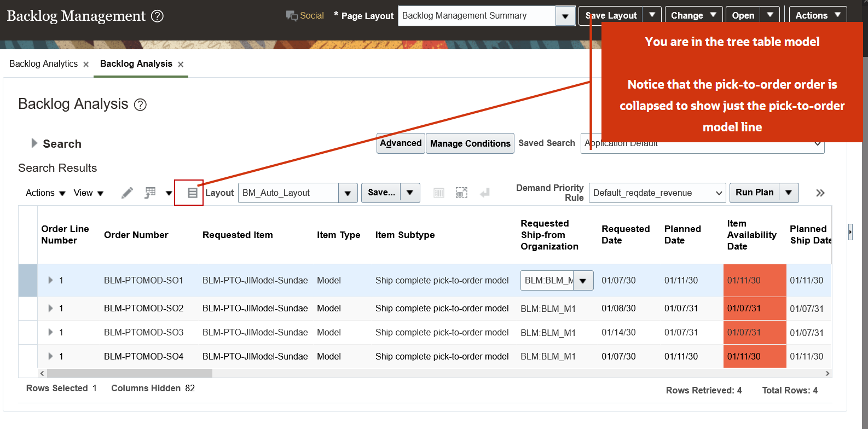Open the Save Layout dropdown arrow
The width and height of the screenshot is (868, 429).
(652, 15)
